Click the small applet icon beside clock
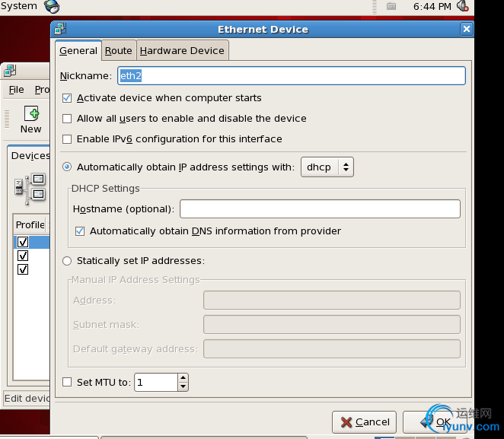Screen dimensions: 504x439 391,6
